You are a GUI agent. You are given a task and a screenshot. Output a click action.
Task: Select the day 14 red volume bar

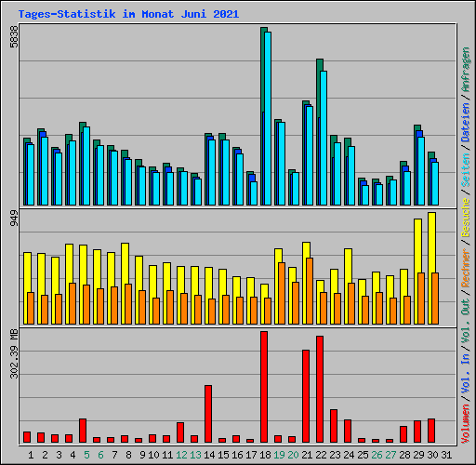[x=208, y=414]
